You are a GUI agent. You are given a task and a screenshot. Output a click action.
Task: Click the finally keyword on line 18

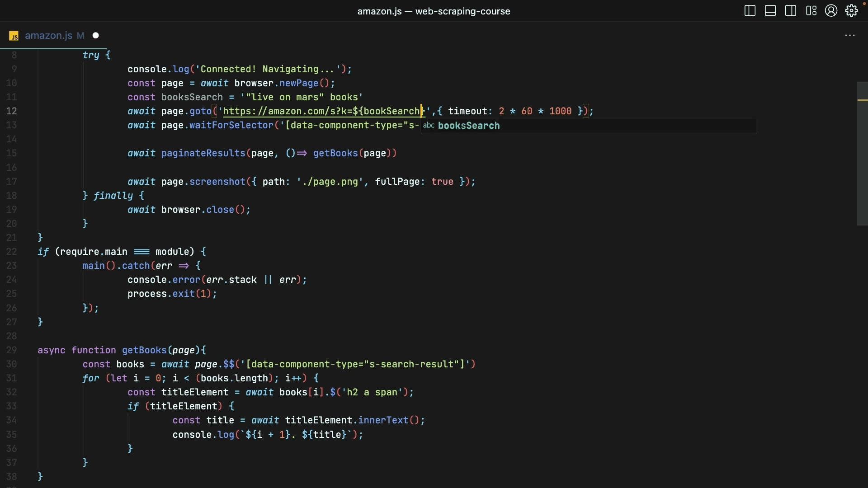pyautogui.click(x=113, y=196)
